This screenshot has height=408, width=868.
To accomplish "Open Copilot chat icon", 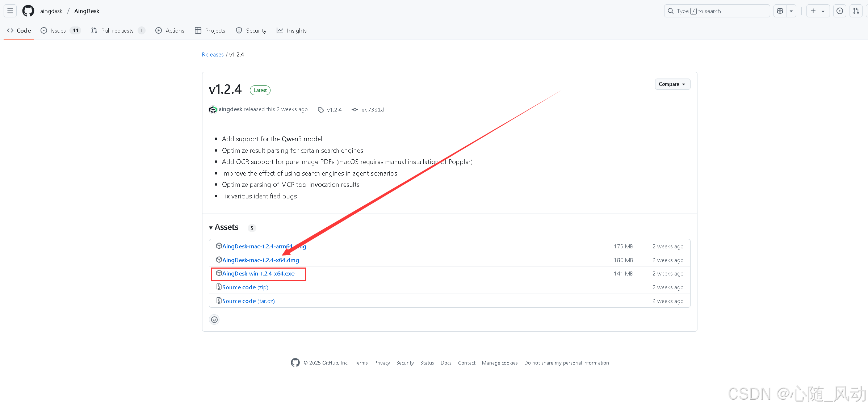I will pyautogui.click(x=780, y=11).
